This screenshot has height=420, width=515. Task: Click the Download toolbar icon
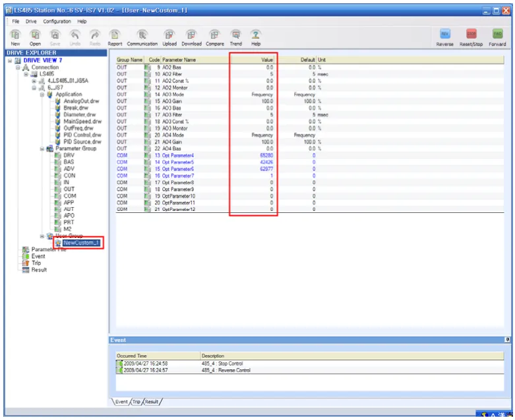pyautogui.click(x=191, y=36)
